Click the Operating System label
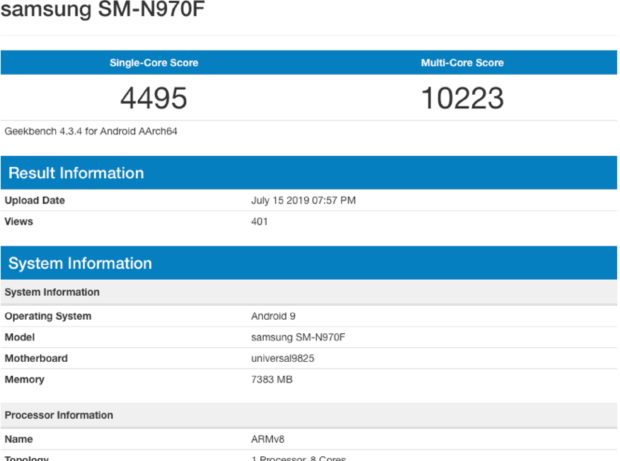 48,316
